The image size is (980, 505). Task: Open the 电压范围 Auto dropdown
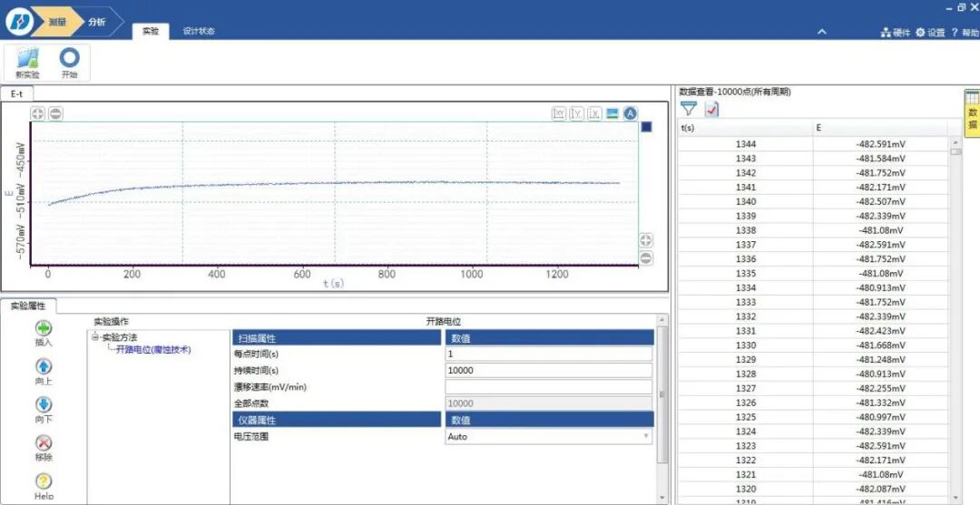point(549,436)
